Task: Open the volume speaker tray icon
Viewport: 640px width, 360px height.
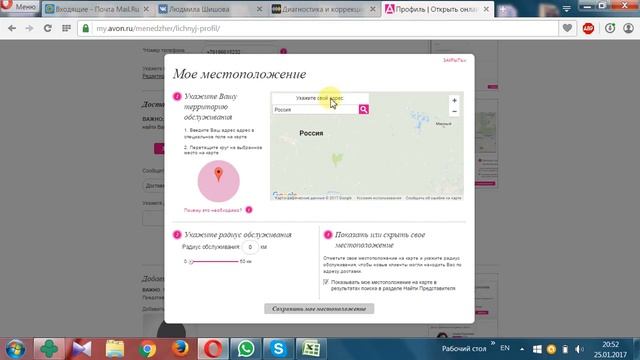Action: 579,349
